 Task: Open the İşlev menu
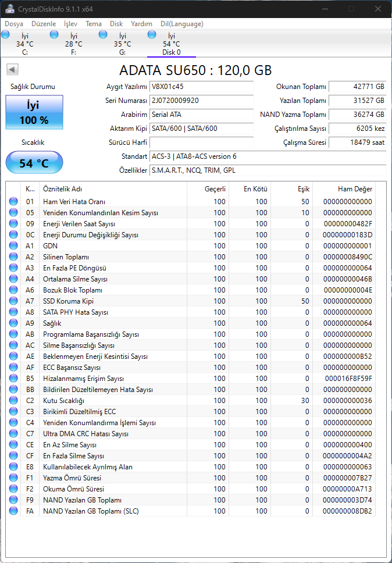[x=70, y=24]
